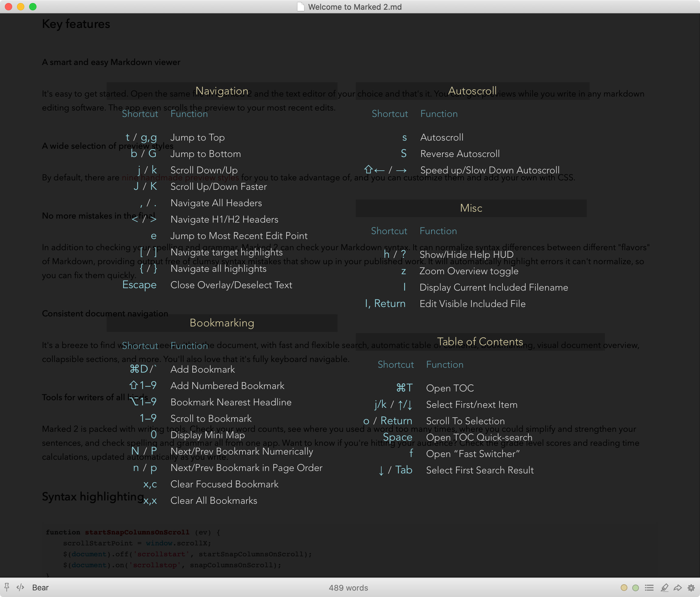700x597 pixels.
Task: Click 'Open TOC' entry
Action: 450,388
